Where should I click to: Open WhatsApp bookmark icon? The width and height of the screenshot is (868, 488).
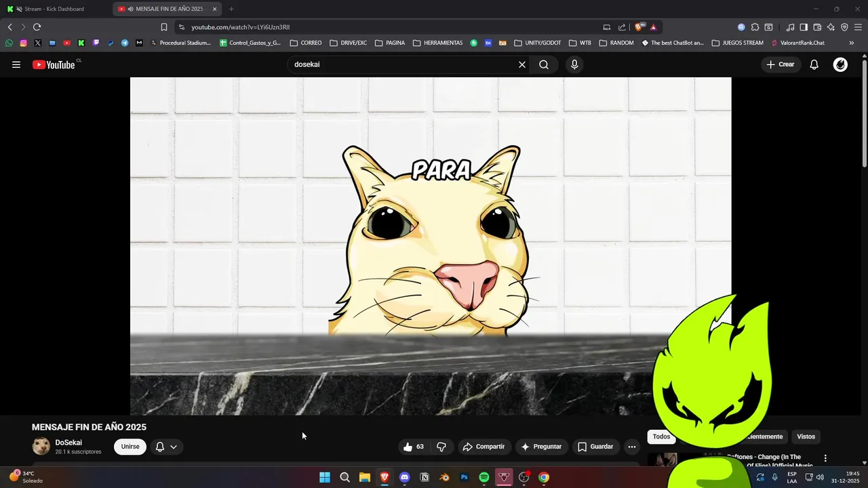point(9,43)
